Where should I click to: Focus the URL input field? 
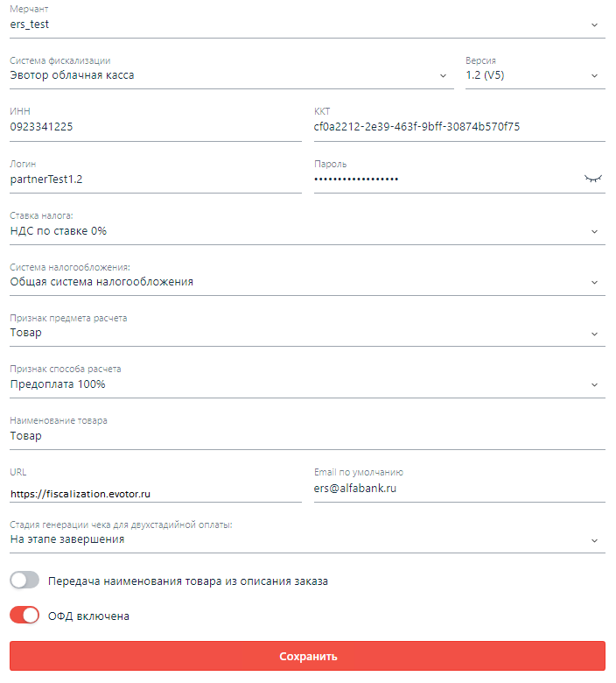pos(153,494)
